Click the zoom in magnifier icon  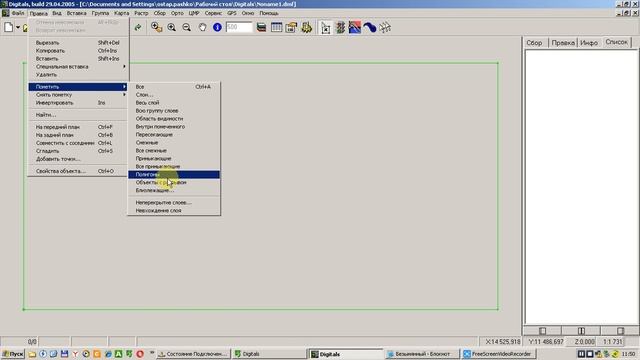[x=171, y=27]
